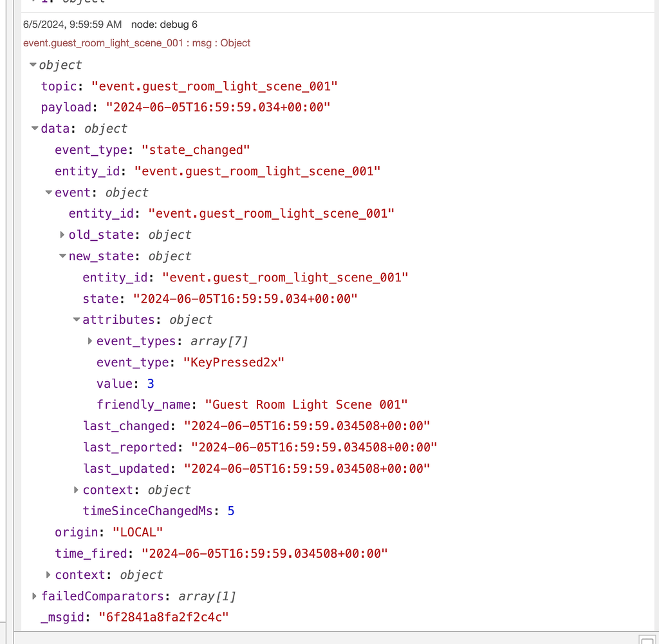Image resolution: width=659 pixels, height=644 pixels.
Task: Collapse the attributes object
Action: pyautogui.click(x=76, y=319)
